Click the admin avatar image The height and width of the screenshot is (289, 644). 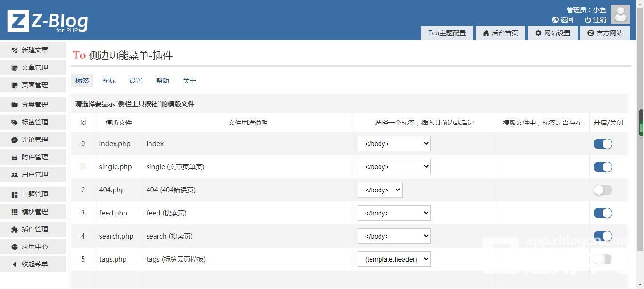click(x=620, y=14)
